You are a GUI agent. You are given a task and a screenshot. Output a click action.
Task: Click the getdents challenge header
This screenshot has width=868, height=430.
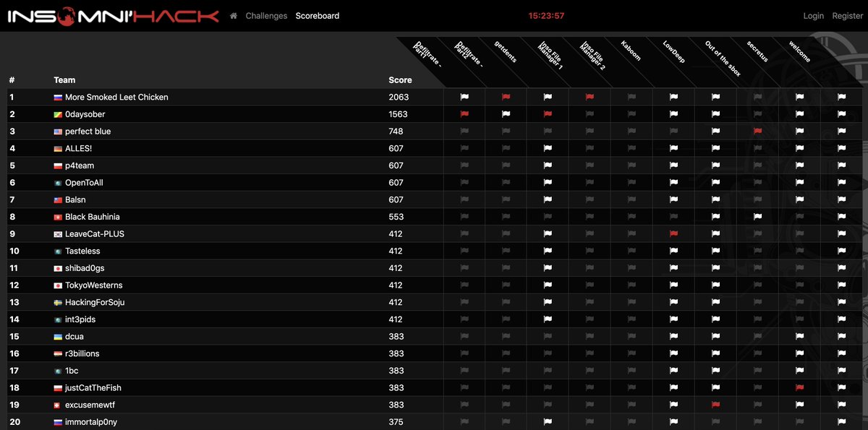coord(506,51)
